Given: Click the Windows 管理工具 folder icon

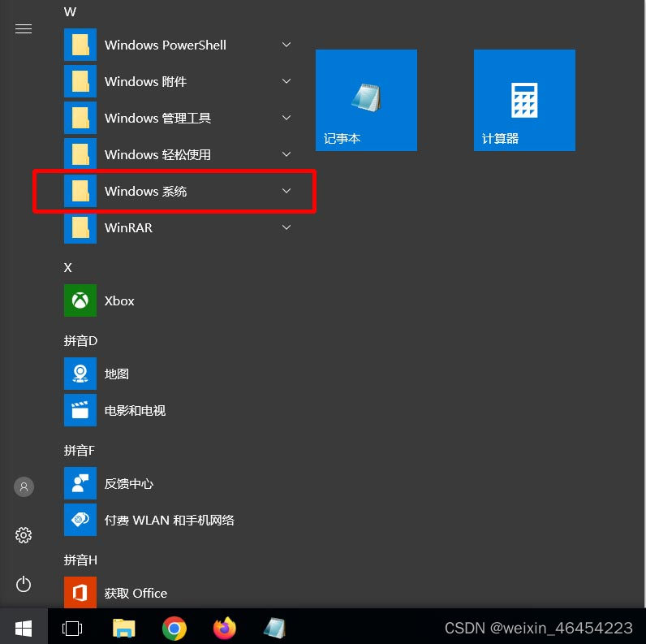Looking at the screenshot, I should point(80,118).
